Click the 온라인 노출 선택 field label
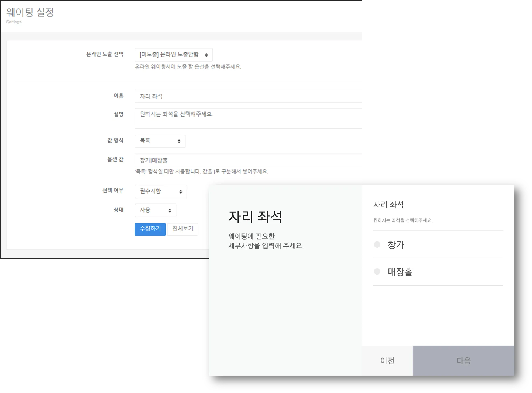 click(105, 54)
